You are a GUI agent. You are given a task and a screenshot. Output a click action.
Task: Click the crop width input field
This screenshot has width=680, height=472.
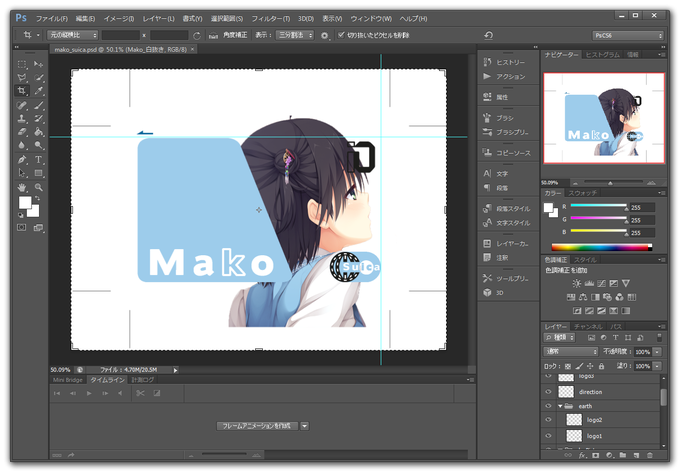[x=121, y=35]
